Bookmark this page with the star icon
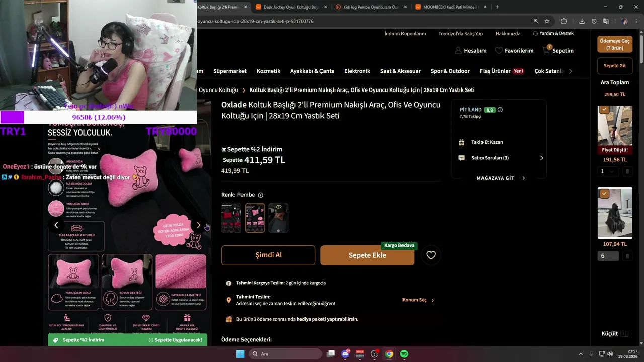Viewport: 644px width, 362px height. pyautogui.click(x=547, y=21)
